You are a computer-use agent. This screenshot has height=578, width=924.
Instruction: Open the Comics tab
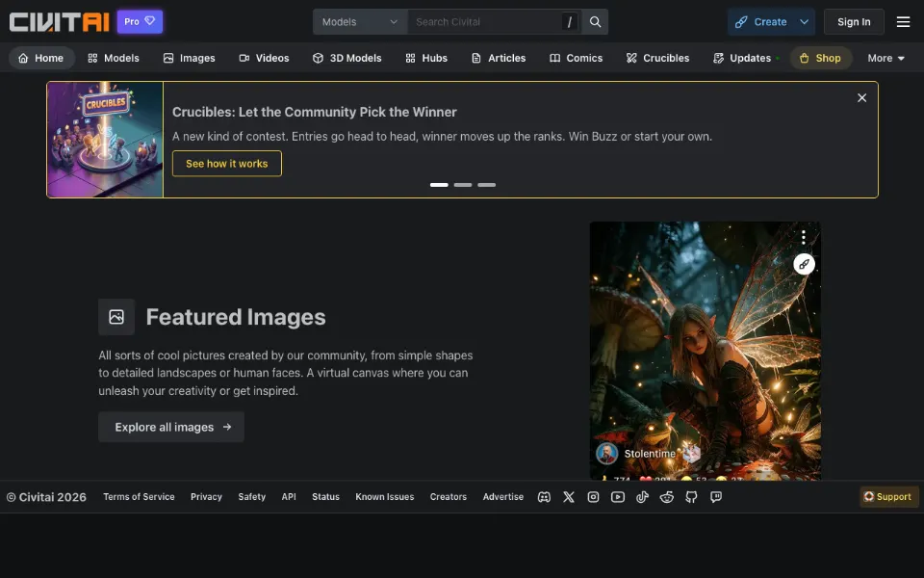(x=576, y=58)
